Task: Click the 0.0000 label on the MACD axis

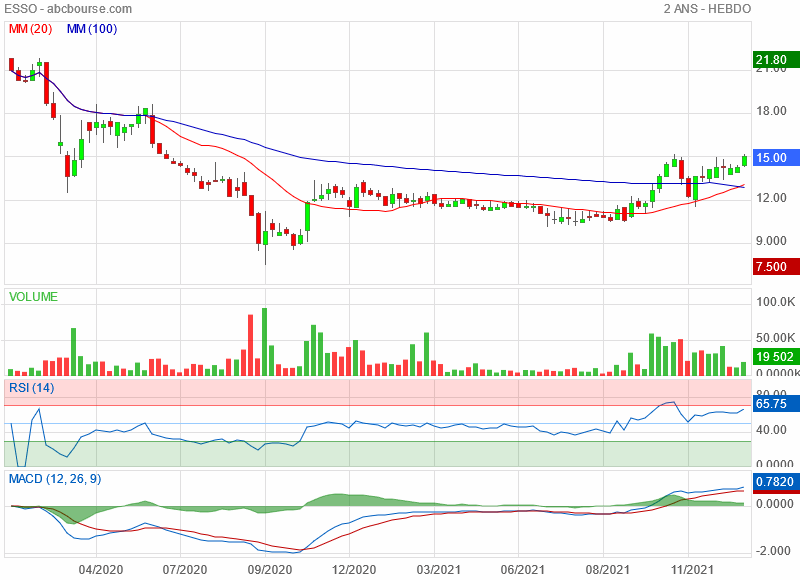Action: (x=774, y=504)
